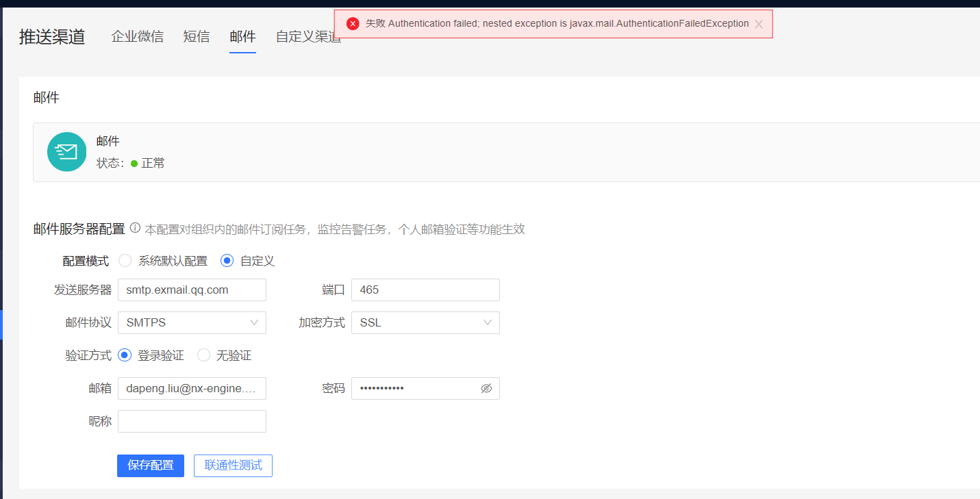Click the red error icon in the failure banner
The height and width of the screenshot is (499, 980).
pos(353,23)
